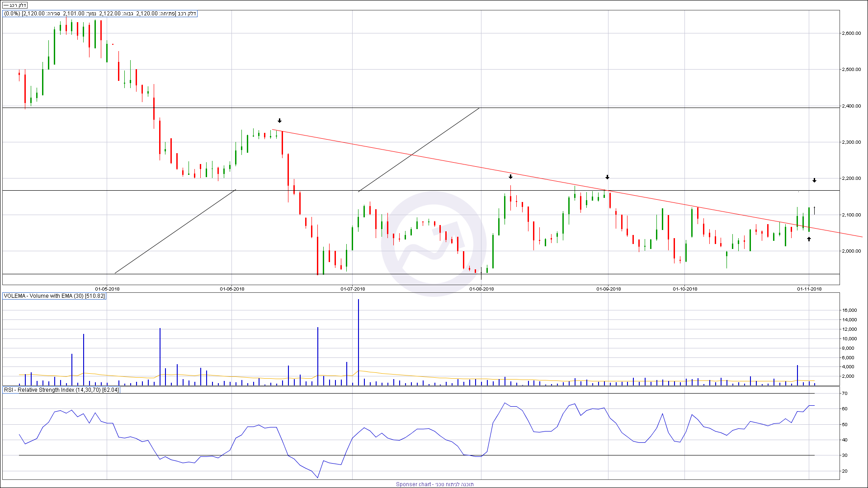Click the 2,400.00 price axis label

[x=851, y=106]
